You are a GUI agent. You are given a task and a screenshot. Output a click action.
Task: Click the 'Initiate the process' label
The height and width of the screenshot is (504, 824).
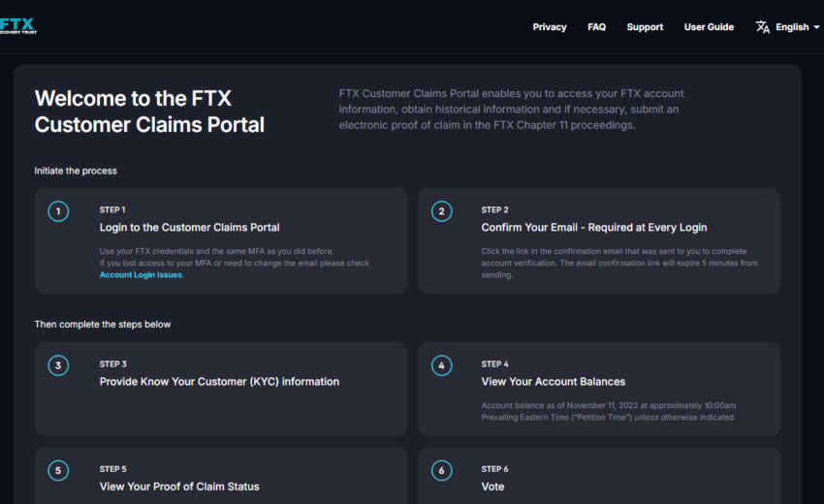[76, 171]
